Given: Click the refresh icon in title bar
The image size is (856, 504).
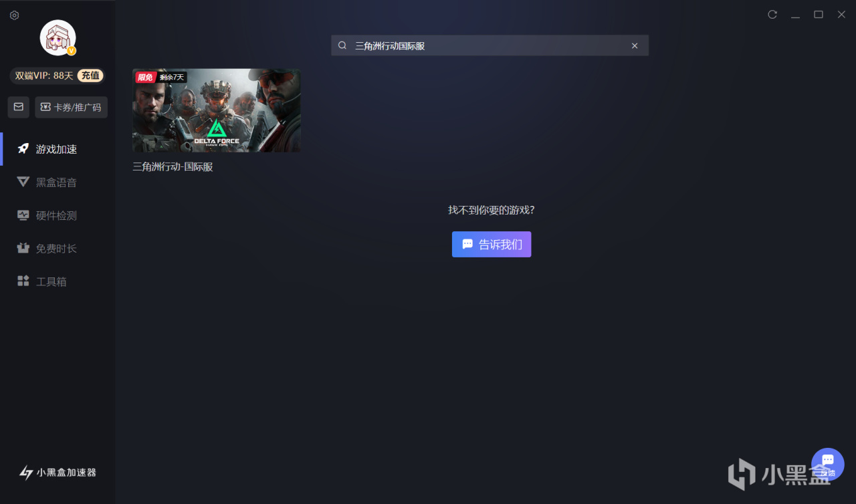Looking at the screenshot, I should click(772, 15).
